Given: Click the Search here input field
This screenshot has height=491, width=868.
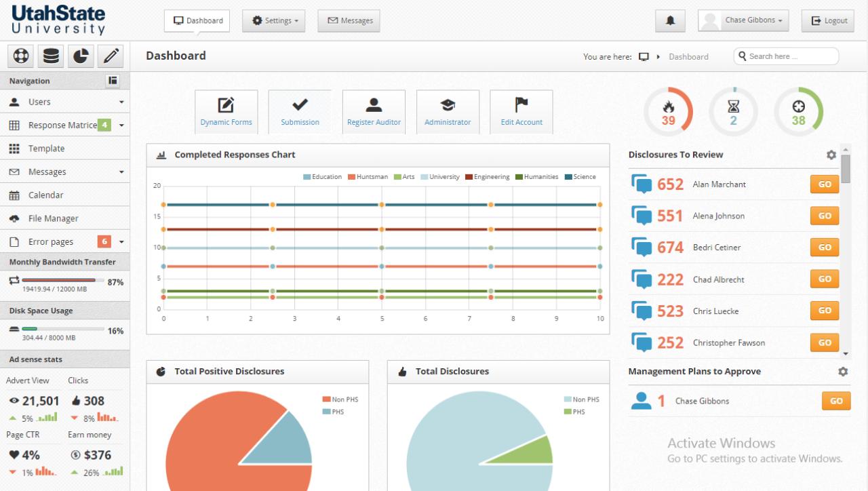Looking at the screenshot, I should (x=786, y=56).
